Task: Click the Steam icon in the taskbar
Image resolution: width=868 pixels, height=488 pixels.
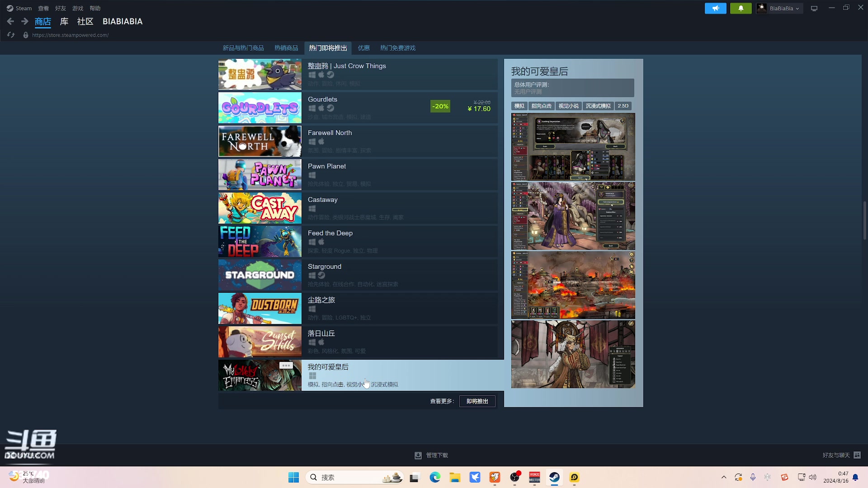Action: click(x=554, y=477)
